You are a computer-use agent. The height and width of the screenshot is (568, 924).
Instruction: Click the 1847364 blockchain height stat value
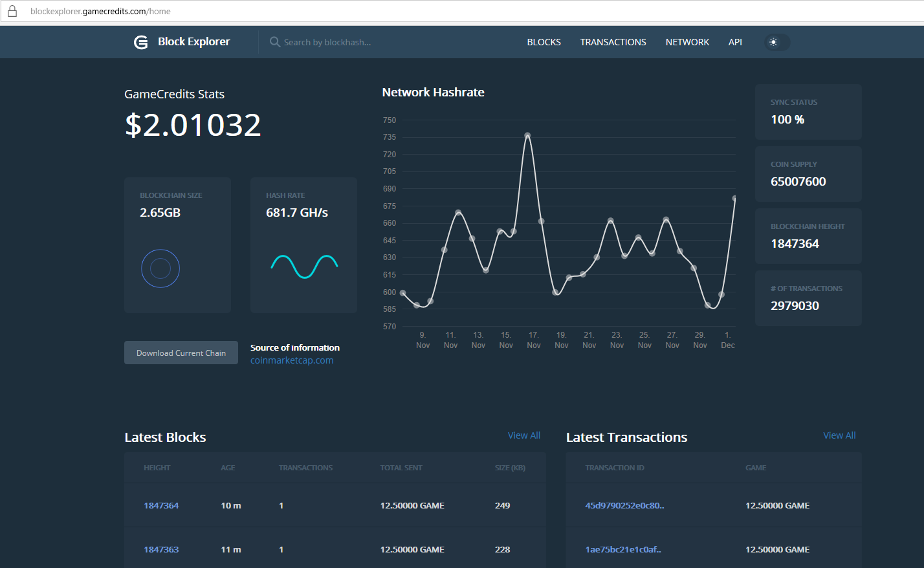click(x=795, y=243)
